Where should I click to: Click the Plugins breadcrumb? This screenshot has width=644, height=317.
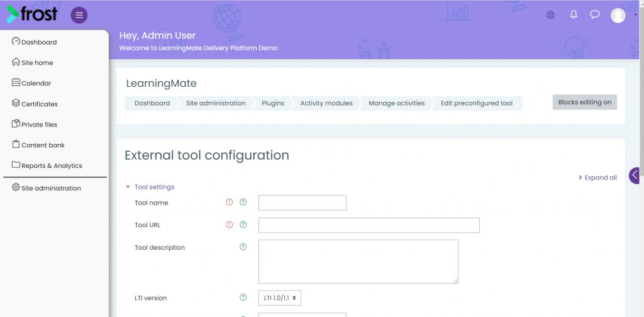point(273,104)
